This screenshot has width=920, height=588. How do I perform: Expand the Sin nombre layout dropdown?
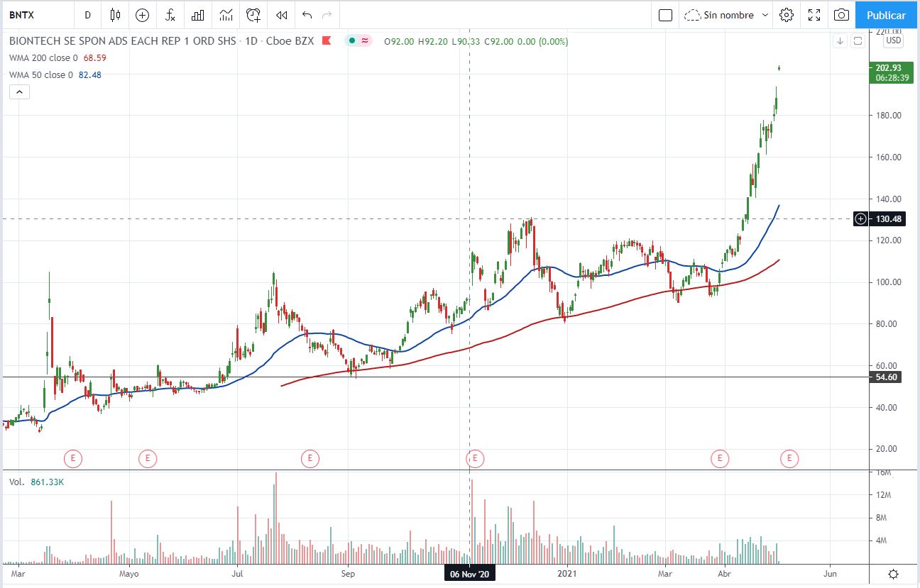[x=765, y=15]
